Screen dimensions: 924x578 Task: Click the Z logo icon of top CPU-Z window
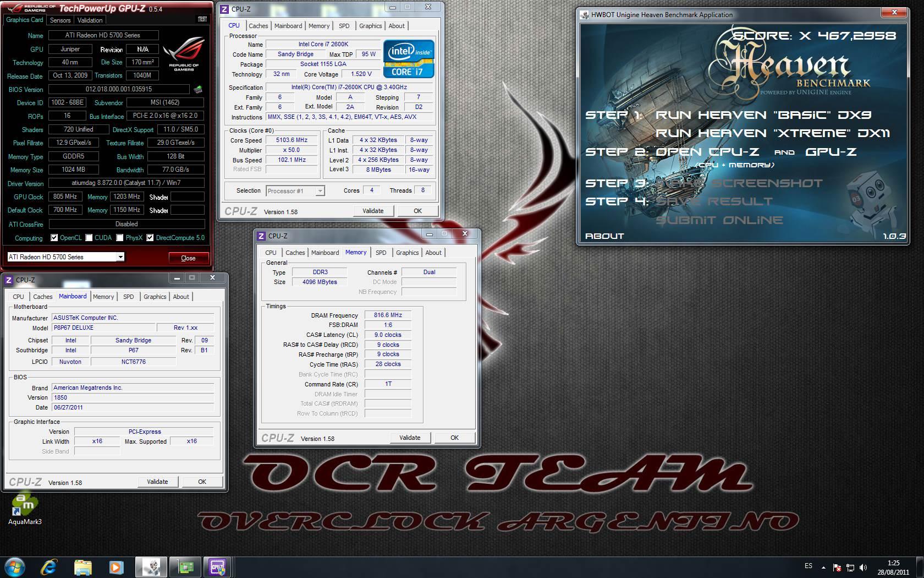224,9
